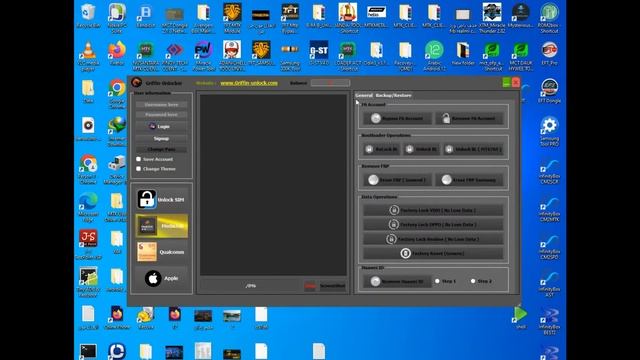Tick the Change Theme checkbox
Viewport: 640px width, 360px height.
(139, 169)
